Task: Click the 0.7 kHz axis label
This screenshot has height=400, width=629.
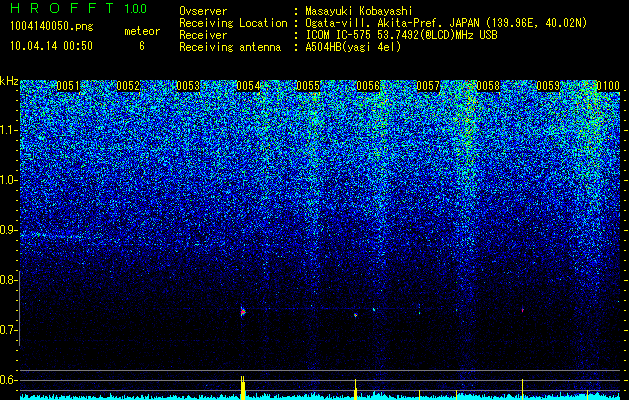Action: (9, 330)
